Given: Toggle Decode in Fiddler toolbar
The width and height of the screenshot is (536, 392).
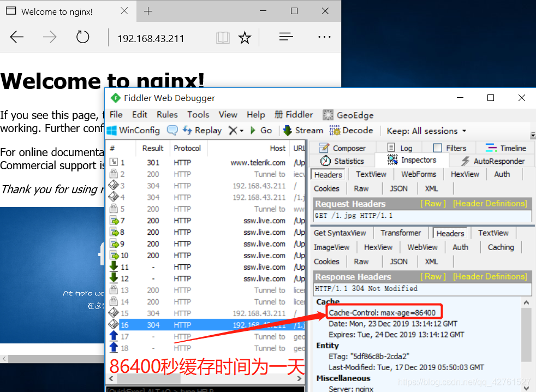Looking at the screenshot, I should (351, 130).
